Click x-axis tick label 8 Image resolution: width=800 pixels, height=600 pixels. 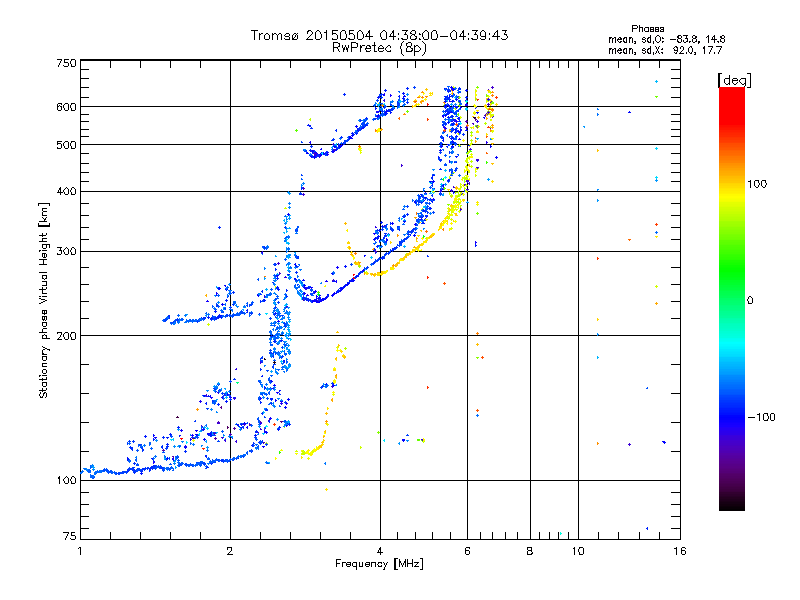pyautogui.click(x=530, y=551)
